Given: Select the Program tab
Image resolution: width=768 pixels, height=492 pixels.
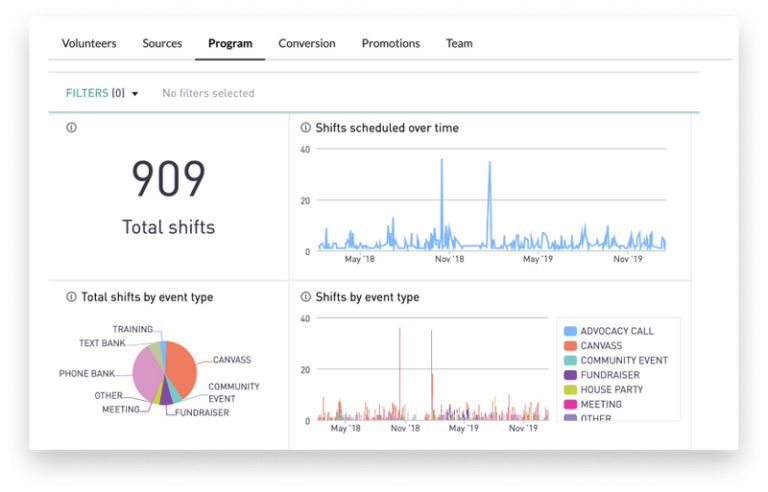Looking at the screenshot, I should pyautogui.click(x=230, y=44).
